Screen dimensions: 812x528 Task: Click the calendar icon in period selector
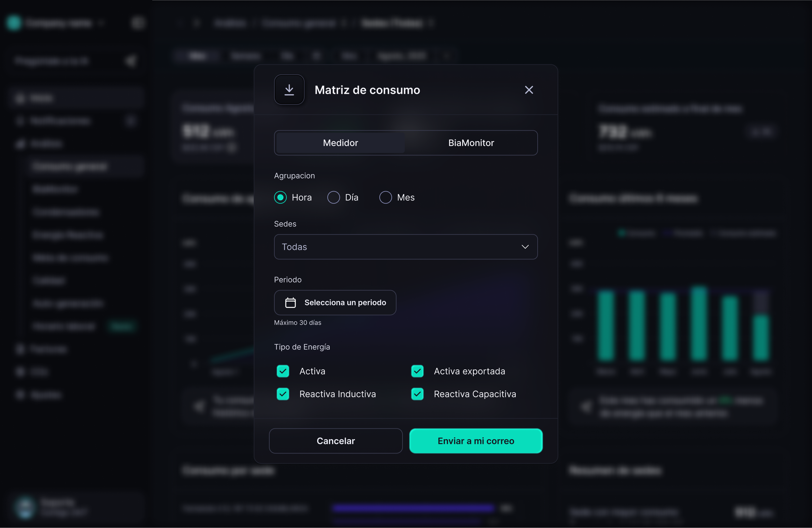[290, 303]
